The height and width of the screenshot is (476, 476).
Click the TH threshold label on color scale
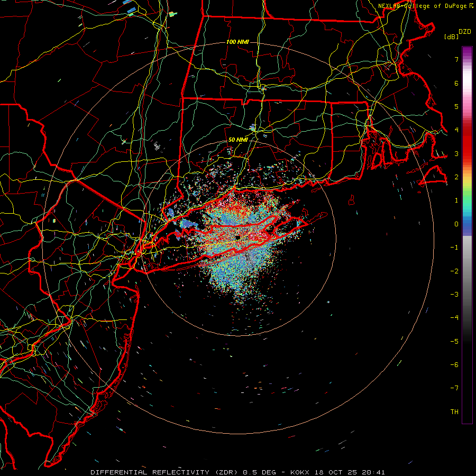tap(454, 412)
